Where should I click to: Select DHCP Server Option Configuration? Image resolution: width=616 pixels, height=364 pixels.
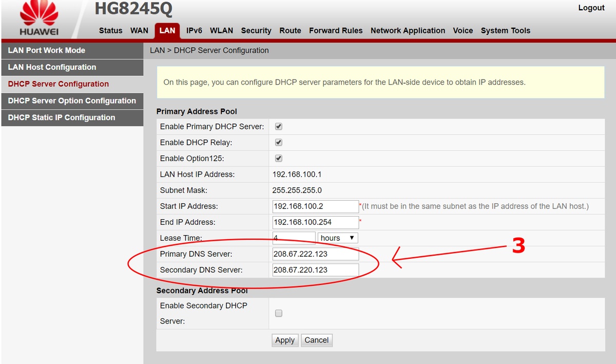point(72,101)
